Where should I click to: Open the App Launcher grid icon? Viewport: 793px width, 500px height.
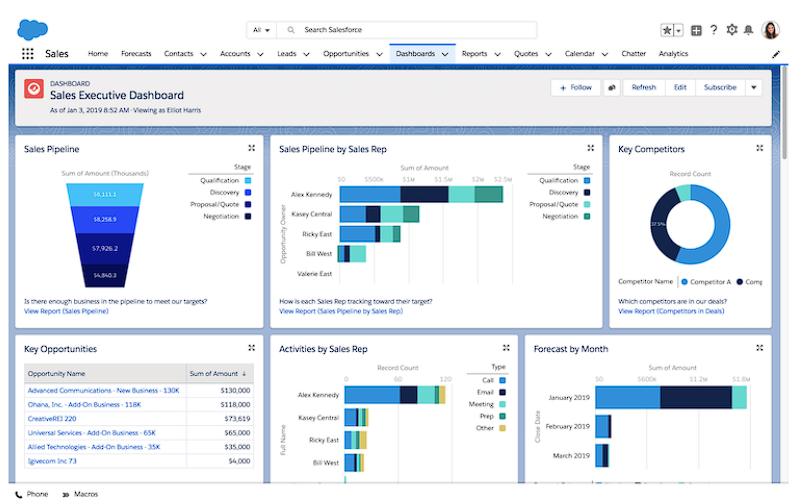tap(27, 54)
